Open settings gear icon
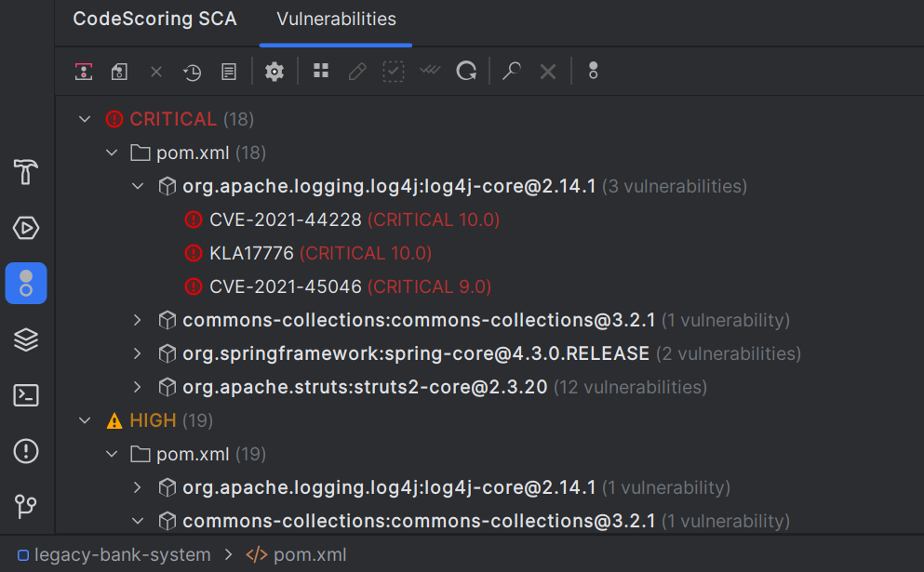The height and width of the screenshot is (572, 924). pos(274,72)
